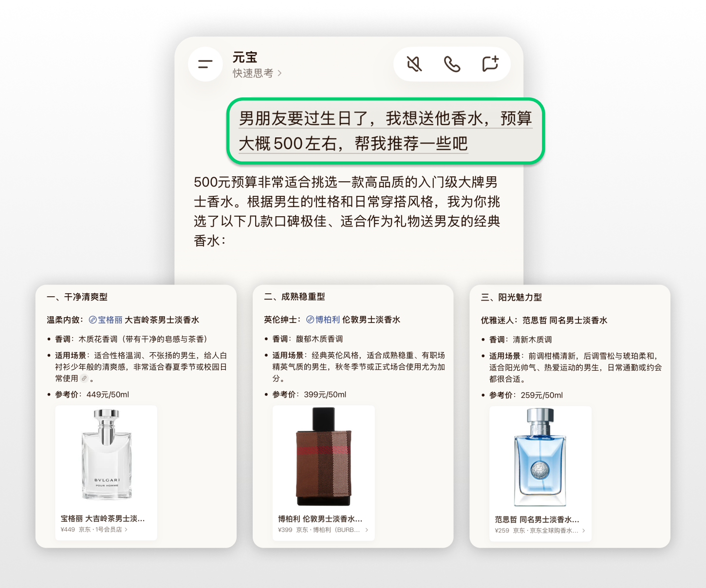Click the price 449元/50ml

pos(108,395)
